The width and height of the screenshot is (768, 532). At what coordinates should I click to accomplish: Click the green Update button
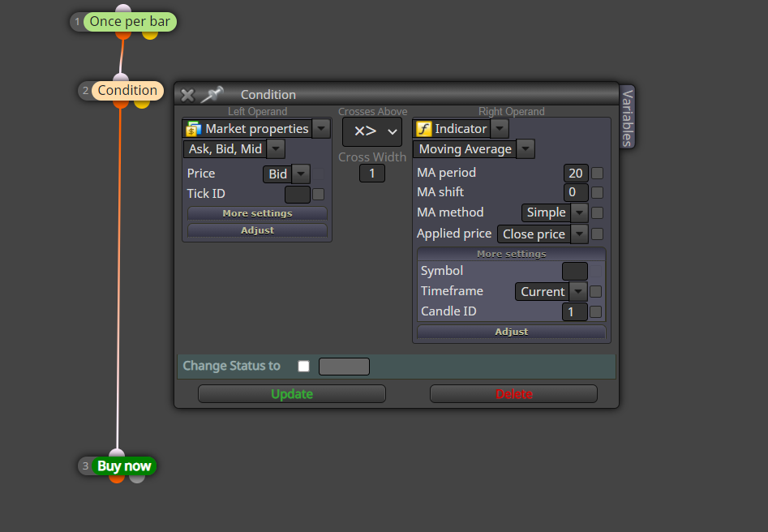tap(292, 394)
